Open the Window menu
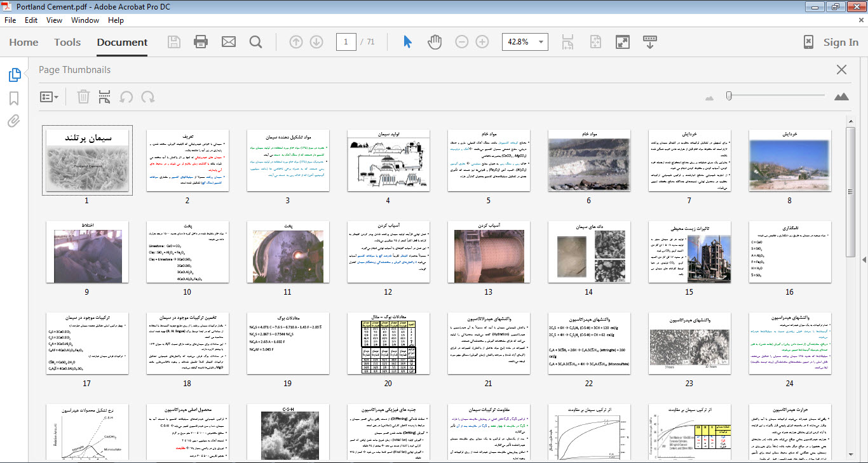868x463 pixels. pyautogui.click(x=85, y=20)
